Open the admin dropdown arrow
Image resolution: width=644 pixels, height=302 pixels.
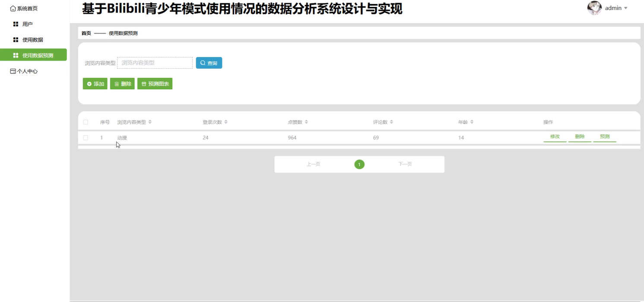pyautogui.click(x=625, y=8)
